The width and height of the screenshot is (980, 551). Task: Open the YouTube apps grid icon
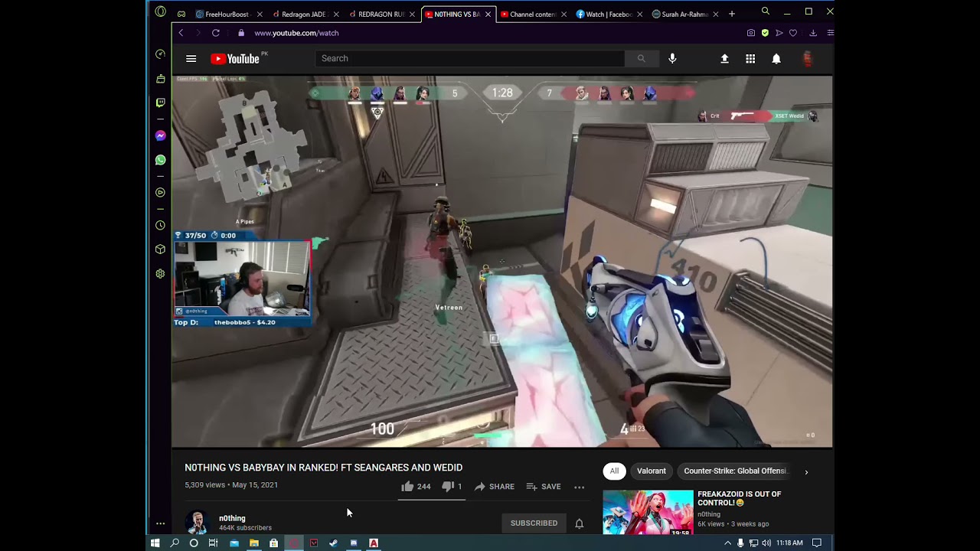750,59
